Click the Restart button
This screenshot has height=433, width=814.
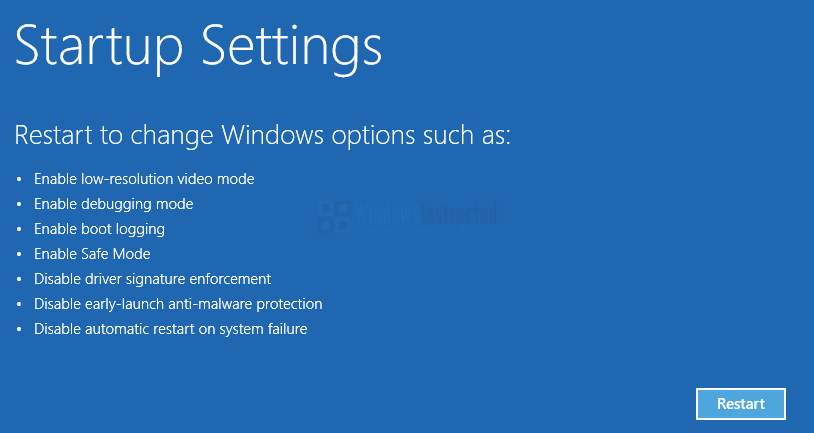(x=740, y=404)
